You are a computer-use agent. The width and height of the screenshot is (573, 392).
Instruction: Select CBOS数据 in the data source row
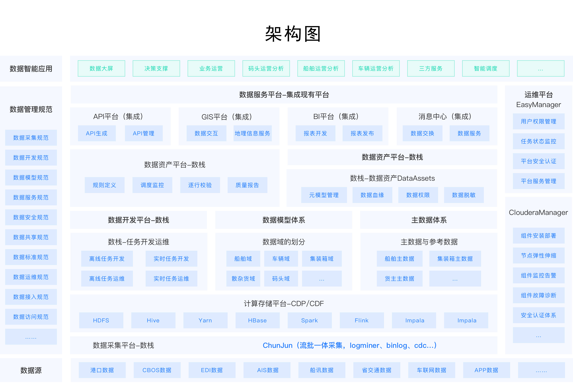tap(157, 370)
